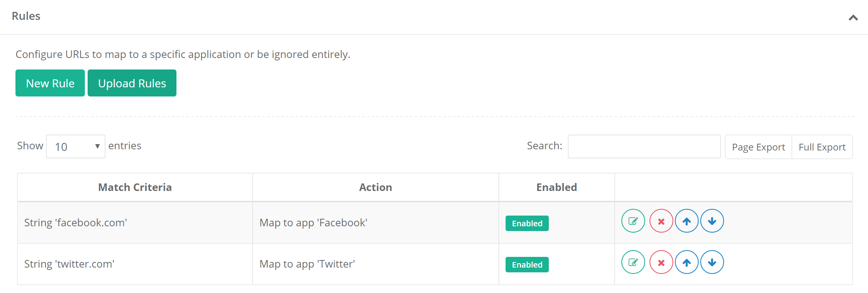Move twitter.com rule up

point(686,262)
